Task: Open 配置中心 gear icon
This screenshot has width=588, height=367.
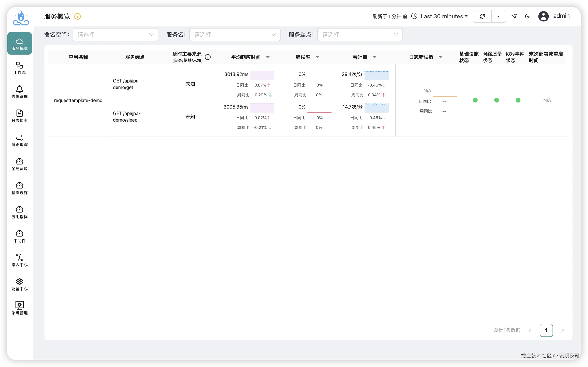Action: (19, 284)
